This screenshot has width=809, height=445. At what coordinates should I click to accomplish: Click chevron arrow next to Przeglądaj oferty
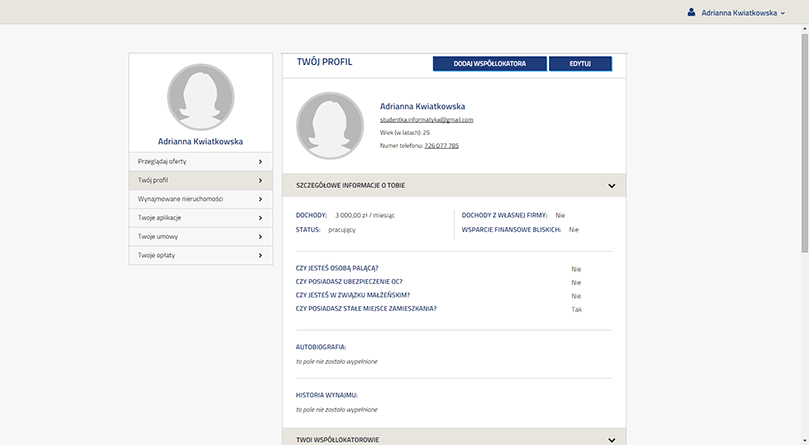click(260, 162)
